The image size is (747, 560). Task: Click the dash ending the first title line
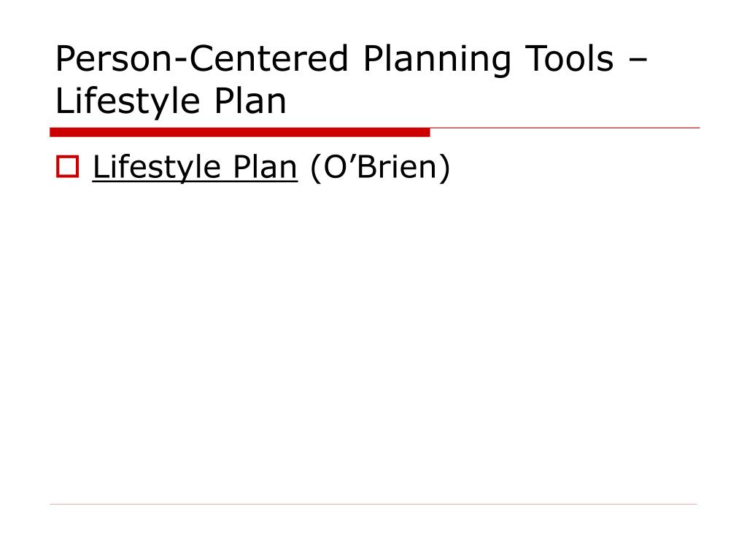(638, 61)
